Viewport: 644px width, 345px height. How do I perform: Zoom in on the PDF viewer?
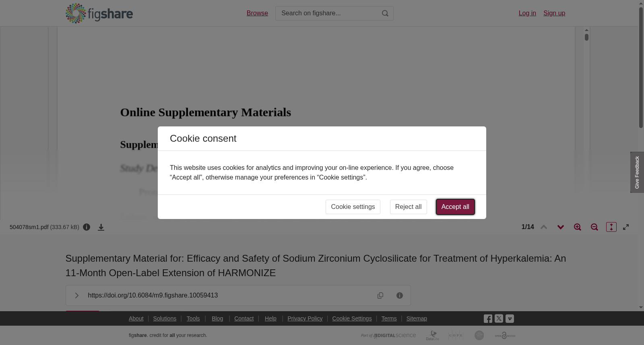[x=578, y=227]
